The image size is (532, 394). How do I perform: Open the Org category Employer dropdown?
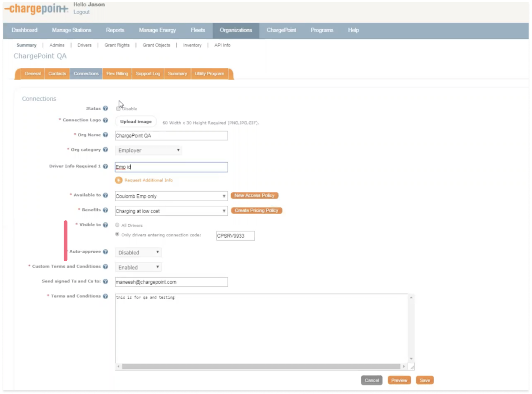pos(149,150)
